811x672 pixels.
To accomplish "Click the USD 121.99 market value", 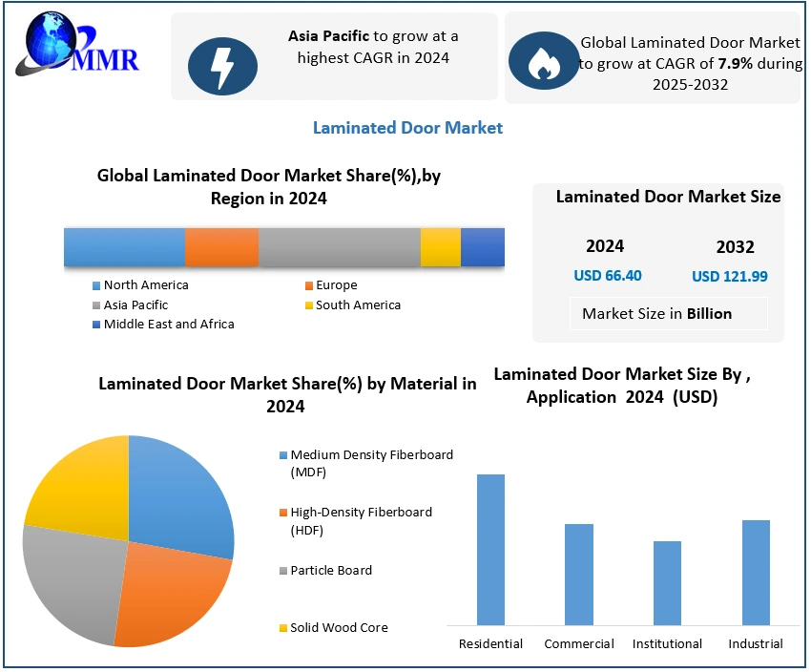I will [x=730, y=277].
